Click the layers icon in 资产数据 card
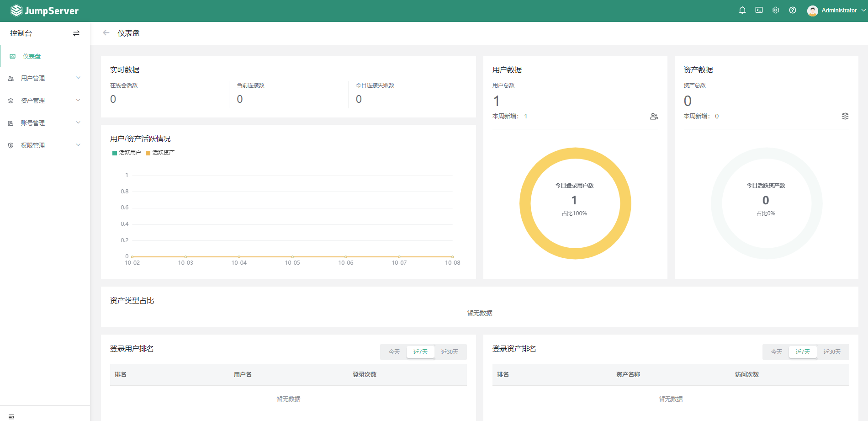The width and height of the screenshot is (868, 421). pyautogui.click(x=845, y=116)
